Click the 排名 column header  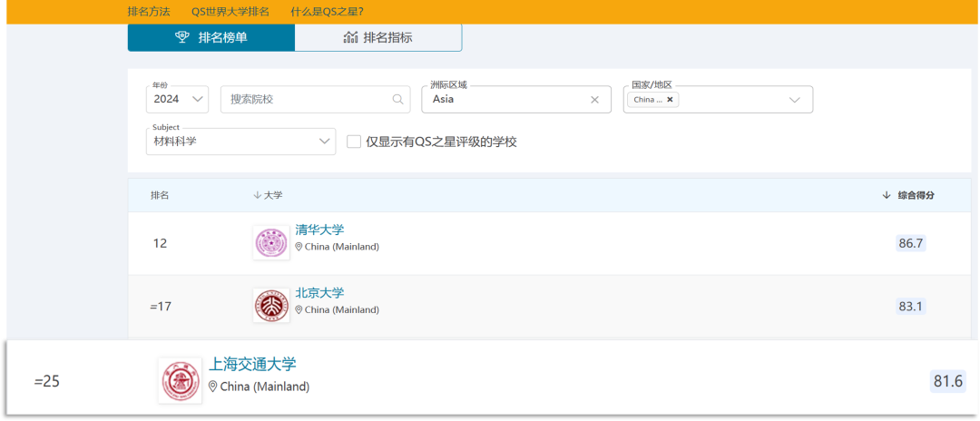click(x=160, y=195)
